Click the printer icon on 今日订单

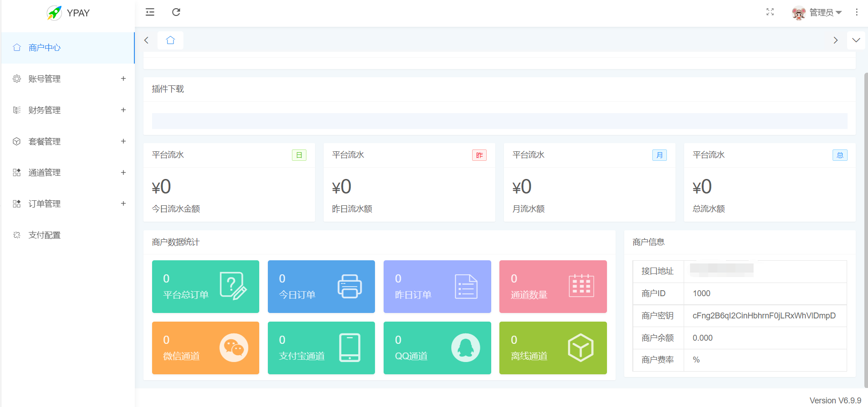[349, 287]
